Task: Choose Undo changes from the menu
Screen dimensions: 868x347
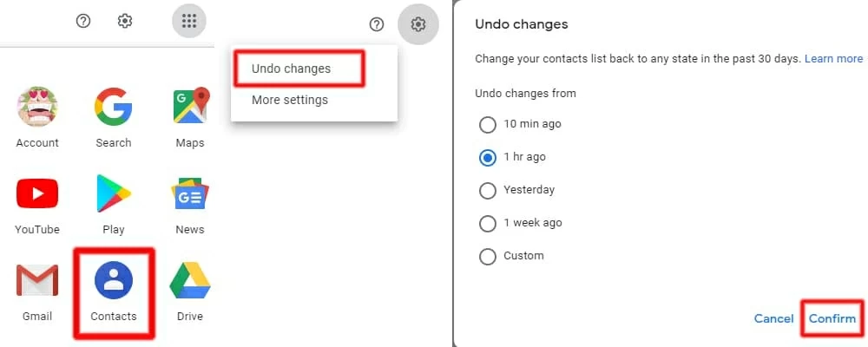Action: 291,69
